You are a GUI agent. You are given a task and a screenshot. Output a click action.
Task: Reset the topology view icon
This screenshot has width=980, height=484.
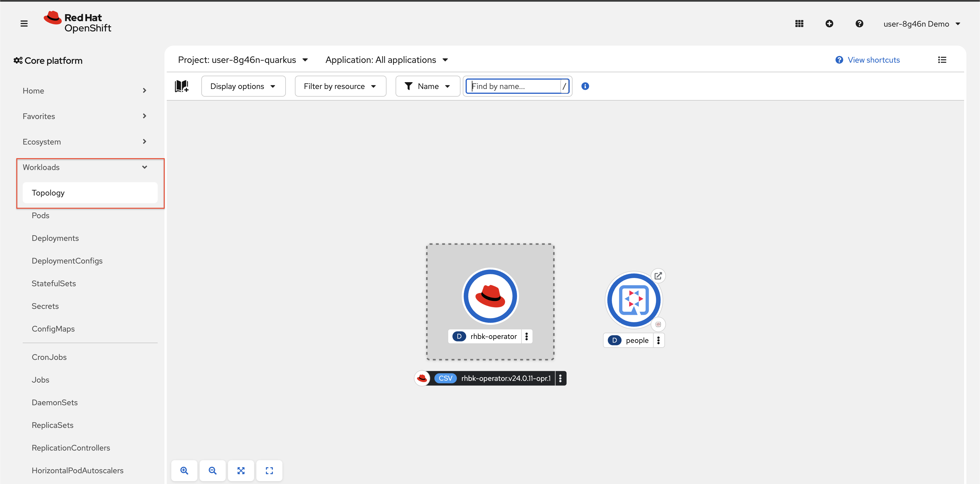(269, 471)
